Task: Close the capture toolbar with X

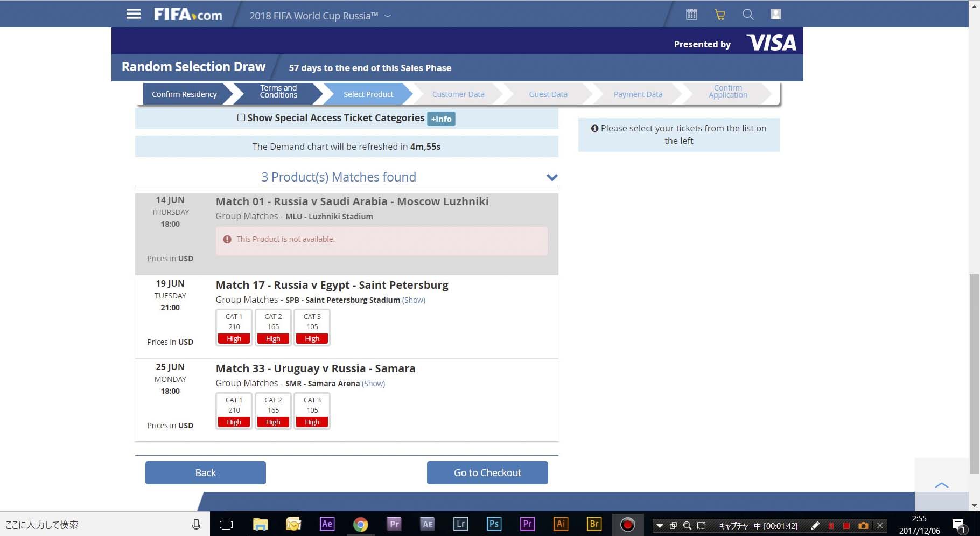Action: point(880,526)
